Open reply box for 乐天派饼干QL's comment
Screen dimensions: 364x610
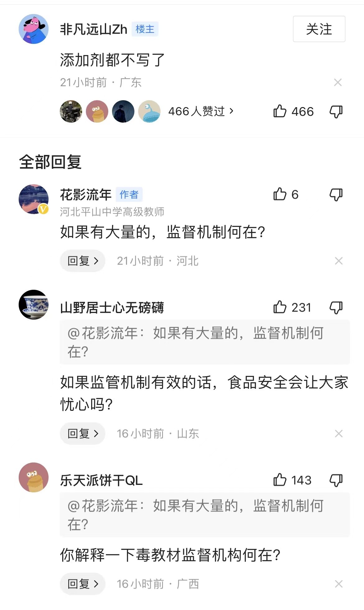[82, 584]
